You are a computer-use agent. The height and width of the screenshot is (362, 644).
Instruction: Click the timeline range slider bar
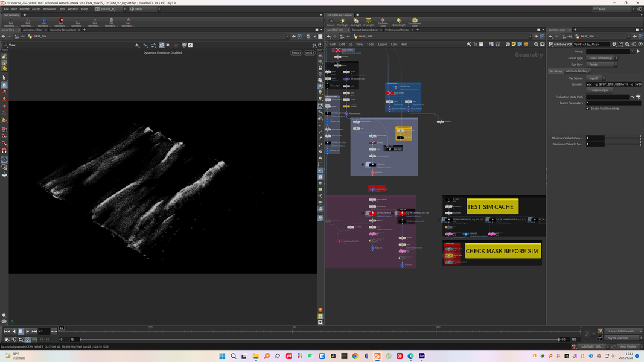click(x=319, y=340)
